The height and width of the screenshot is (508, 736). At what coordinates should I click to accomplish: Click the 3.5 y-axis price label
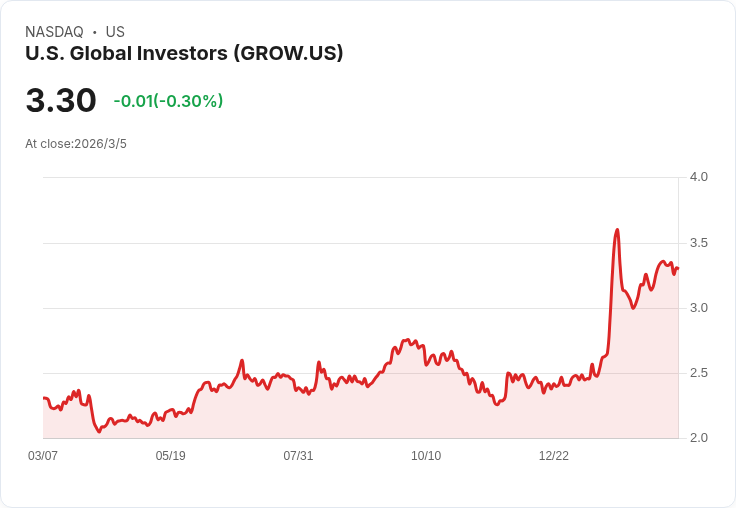click(x=698, y=243)
